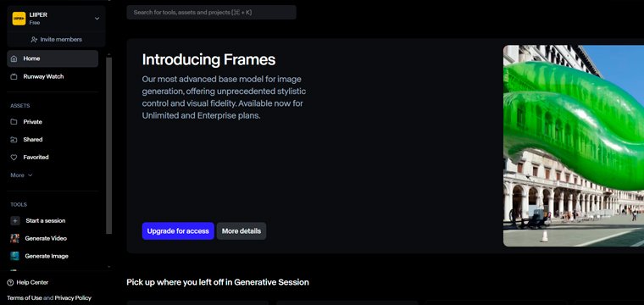Click the Favorited heart icon
This screenshot has width=644, height=305.
pyautogui.click(x=14, y=158)
